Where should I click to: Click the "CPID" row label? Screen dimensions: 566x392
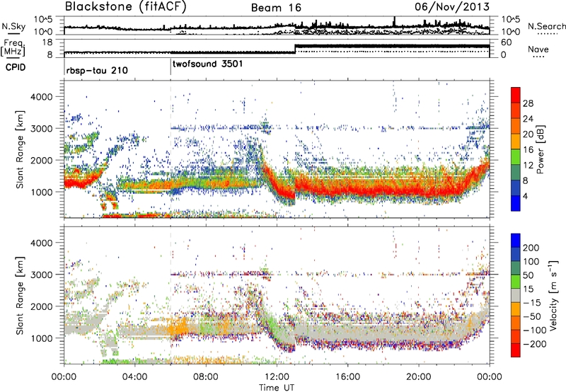tap(16, 67)
